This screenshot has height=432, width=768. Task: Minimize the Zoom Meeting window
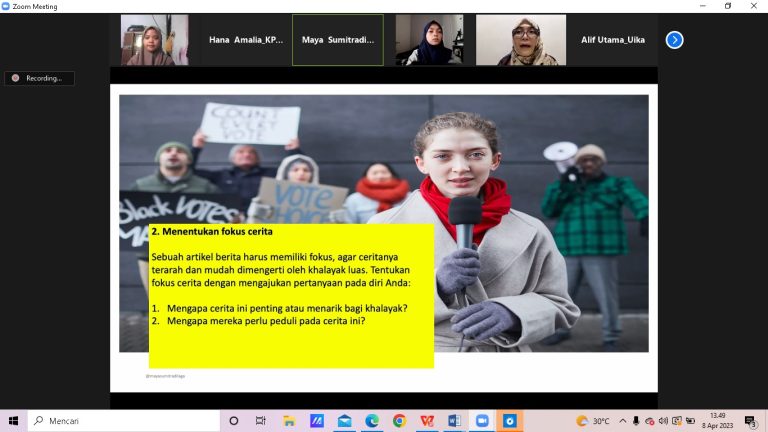point(703,6)
